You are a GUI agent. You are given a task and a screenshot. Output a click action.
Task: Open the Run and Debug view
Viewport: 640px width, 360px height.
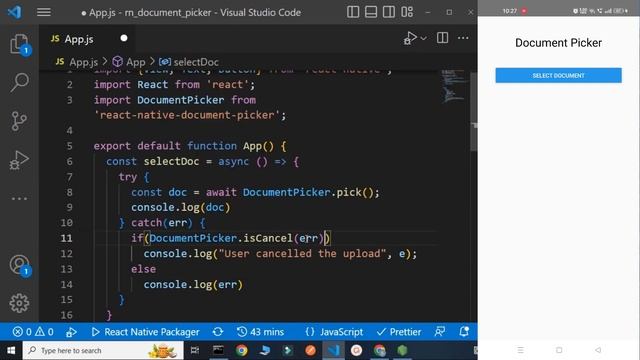19,160
